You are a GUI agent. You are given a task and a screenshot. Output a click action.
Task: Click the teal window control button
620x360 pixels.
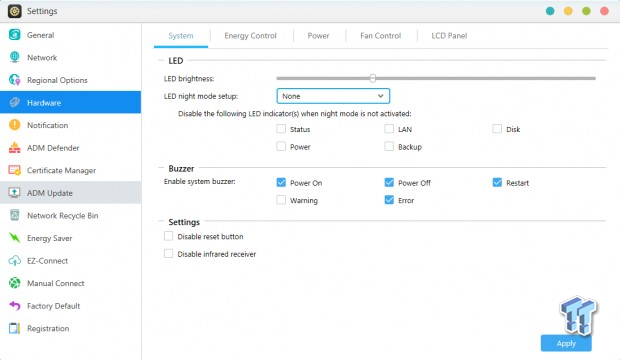(x=550, y=11)
